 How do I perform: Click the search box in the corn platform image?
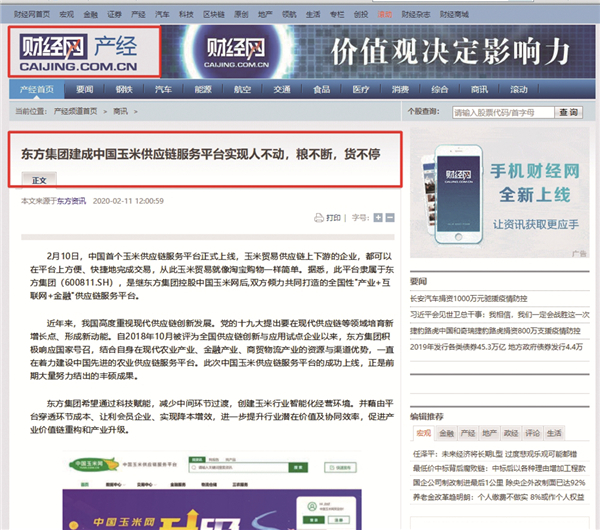pos(239,468)
